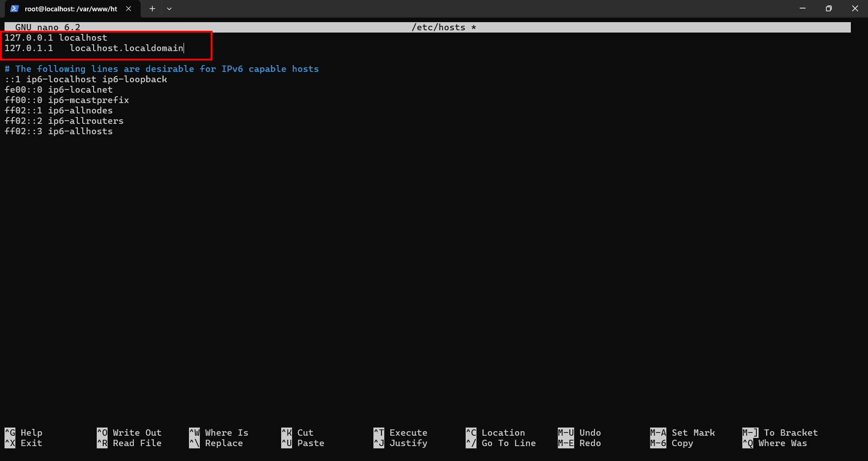
Task: Click the fe00::0 ip6-localnet line
Action: tap(59, 89)
